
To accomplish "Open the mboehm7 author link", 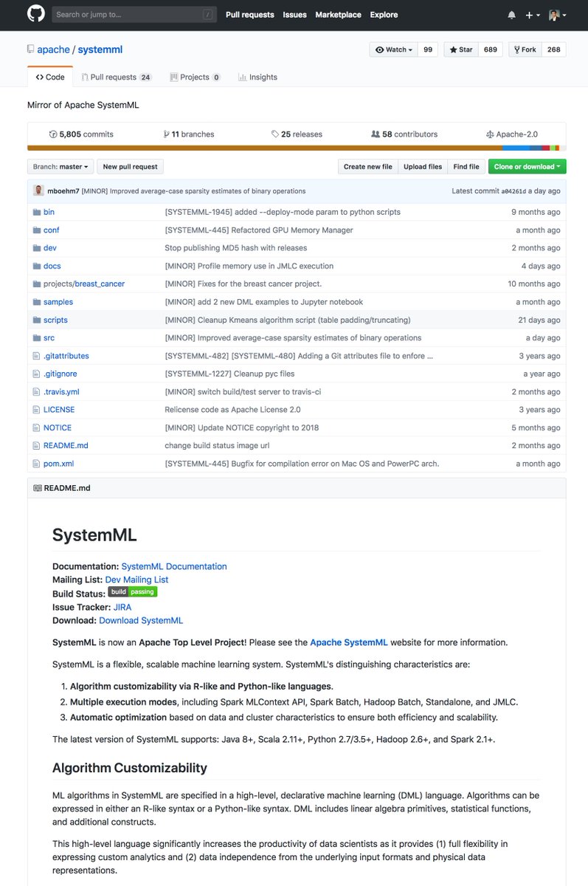I will (x=63, y=191).
